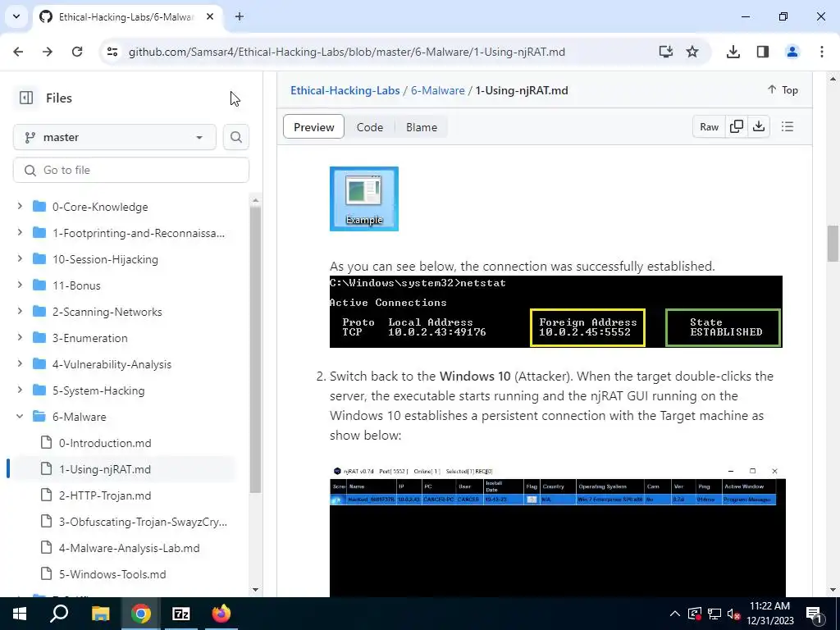Open the 6-Malware breadcrumb link
The width and height of the screenshot is (840, 630).
point(438,90)
